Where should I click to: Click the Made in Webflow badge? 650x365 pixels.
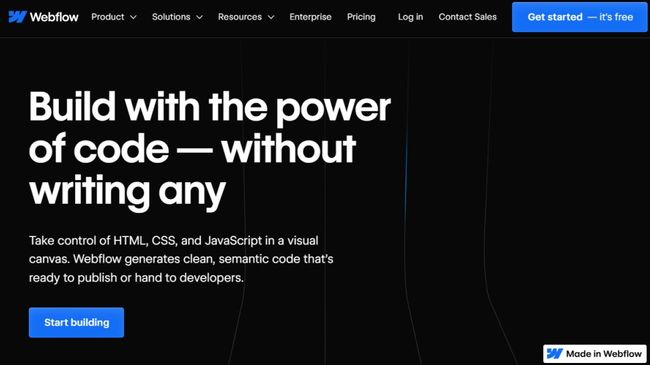tap(595, 354)
